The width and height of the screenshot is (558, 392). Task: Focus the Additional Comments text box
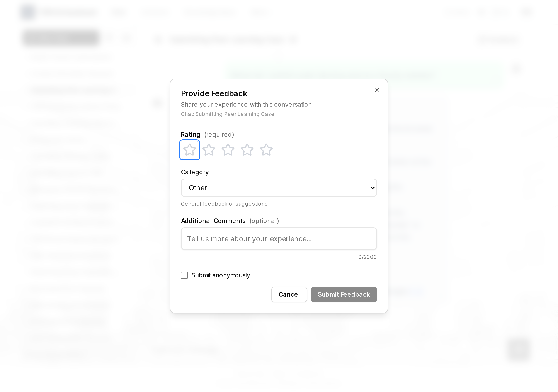coord(279,239)
